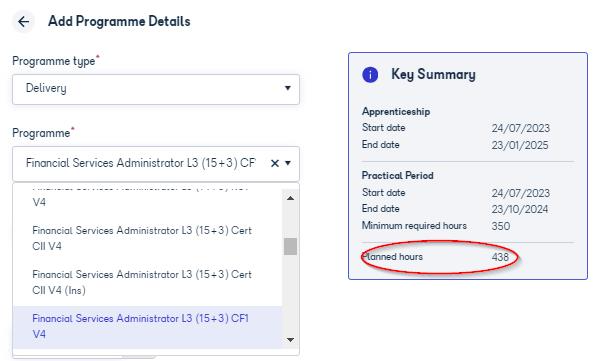Click the blue info icon in Key Summary
Screen dimensions: 601x361
click(370, 74)
